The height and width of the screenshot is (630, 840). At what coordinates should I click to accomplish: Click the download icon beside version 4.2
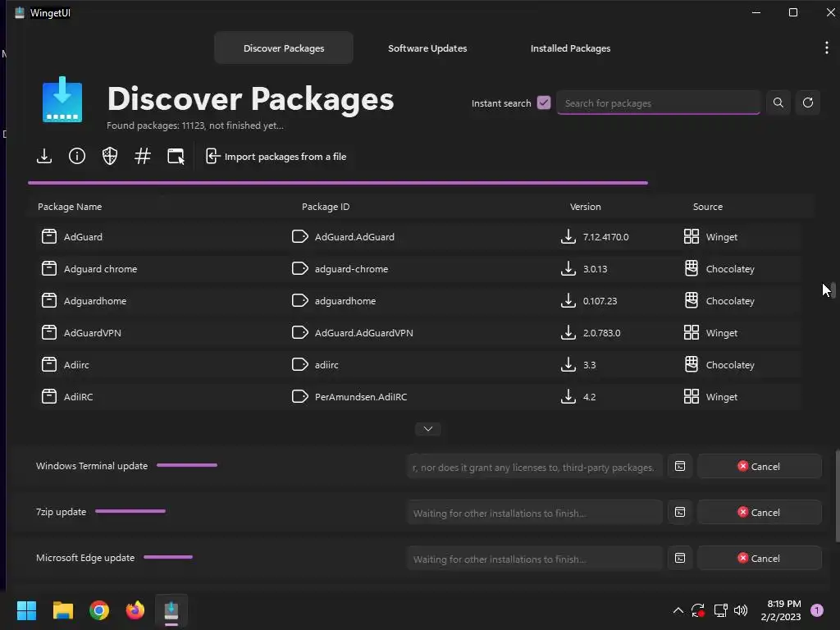click(568, 396)
